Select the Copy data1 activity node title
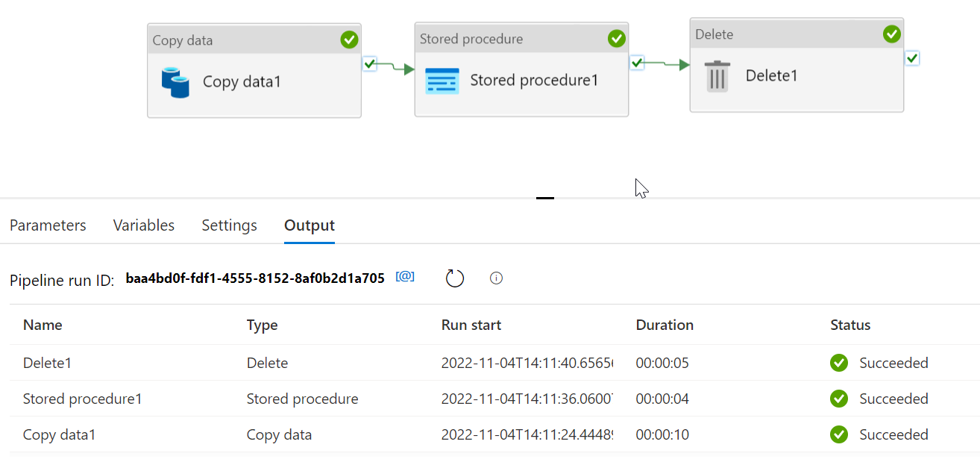This screenshot has width=980, height=471. click(x=242, y=81)
